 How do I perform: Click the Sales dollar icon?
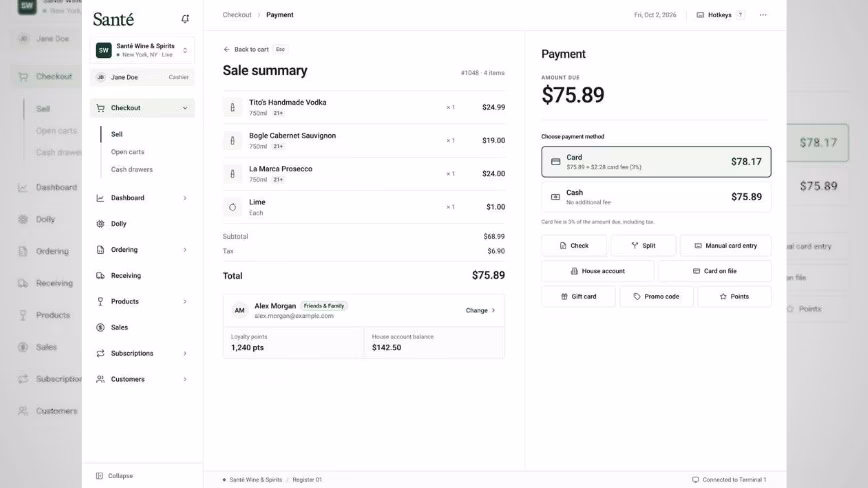[100, 327]
